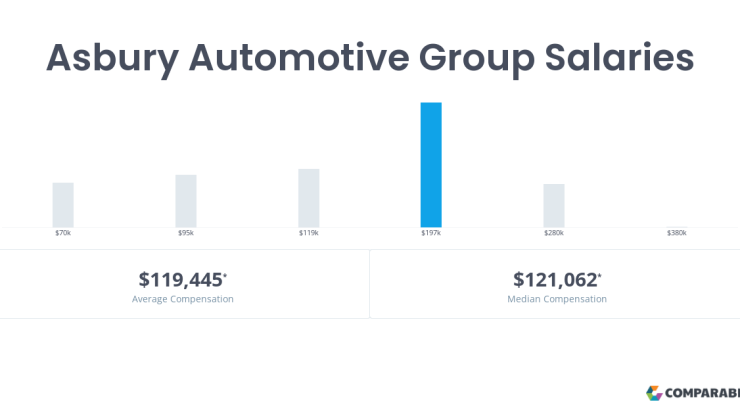Click the Asbury Automotive Group Salaries heading
Viewport: 740px width, 414px height.
370,59
